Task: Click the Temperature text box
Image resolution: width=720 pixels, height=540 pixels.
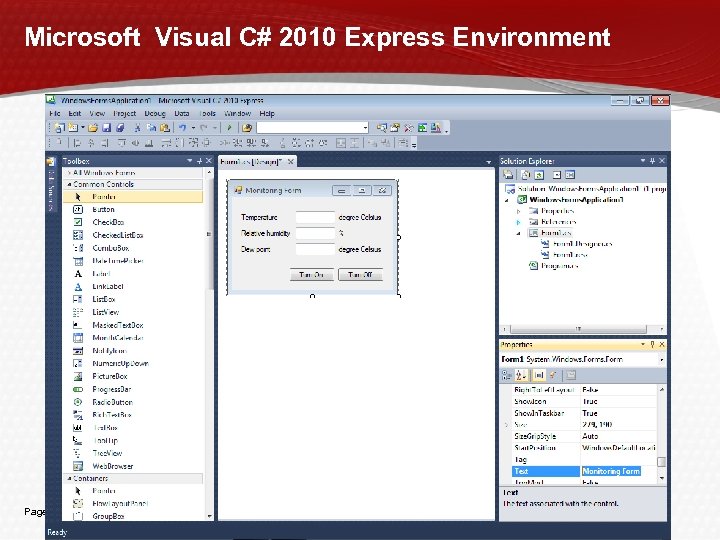Action: [x=315, y=217]
